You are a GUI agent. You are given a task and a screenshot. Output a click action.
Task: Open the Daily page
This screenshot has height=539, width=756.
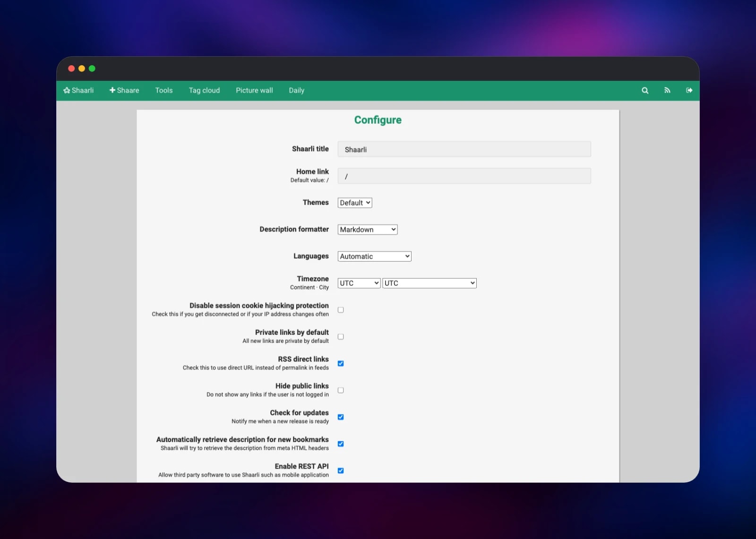297,90
